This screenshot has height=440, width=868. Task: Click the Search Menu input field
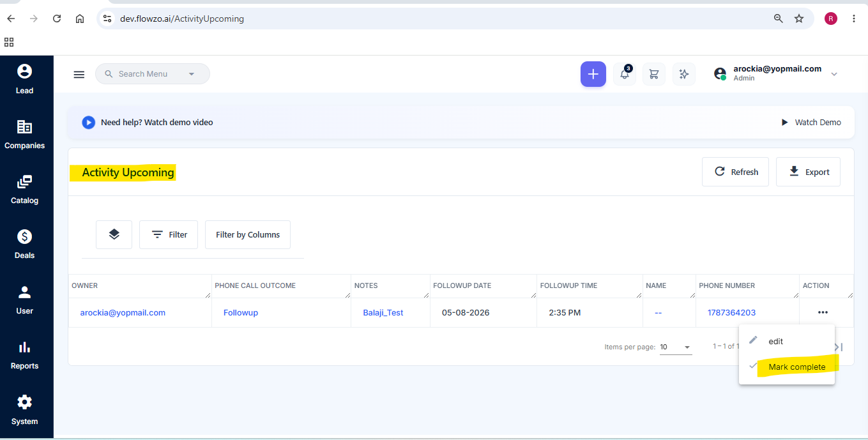[152, 74]
